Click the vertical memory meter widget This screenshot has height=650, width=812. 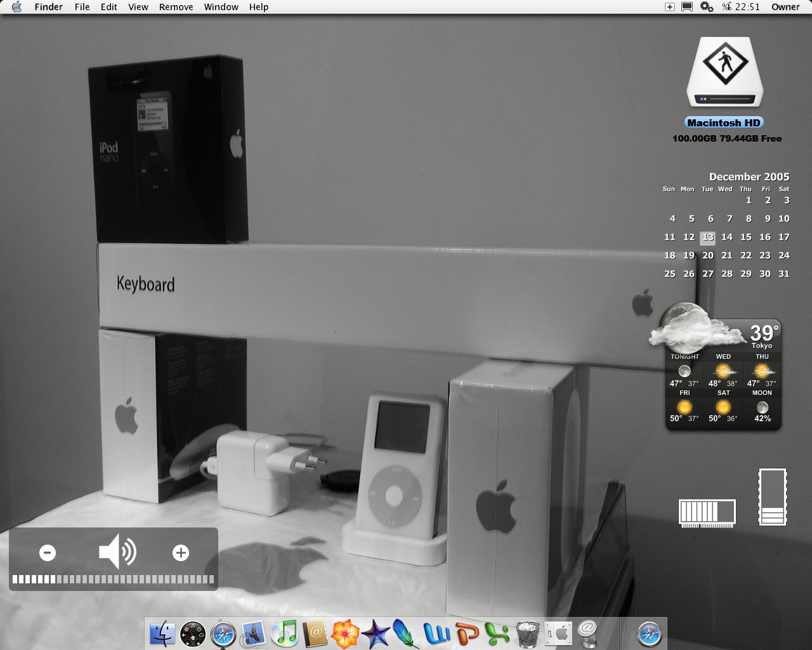773,497
